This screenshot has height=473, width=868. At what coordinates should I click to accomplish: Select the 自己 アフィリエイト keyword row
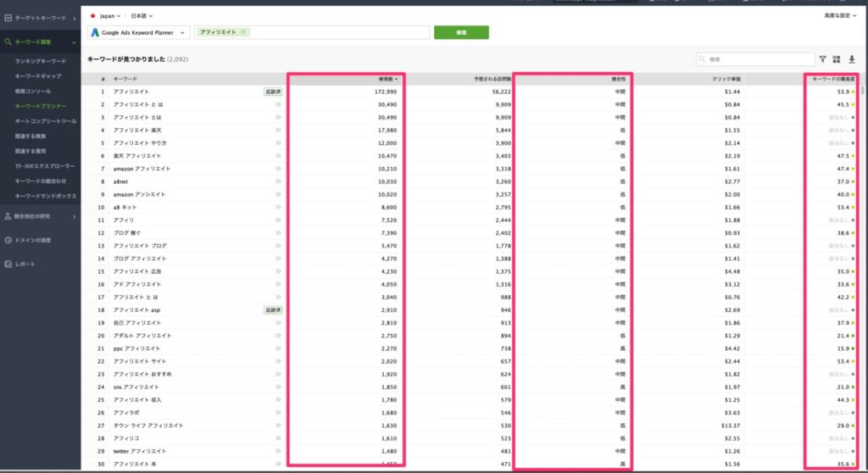pyautogui.click(x=137, y=323)
